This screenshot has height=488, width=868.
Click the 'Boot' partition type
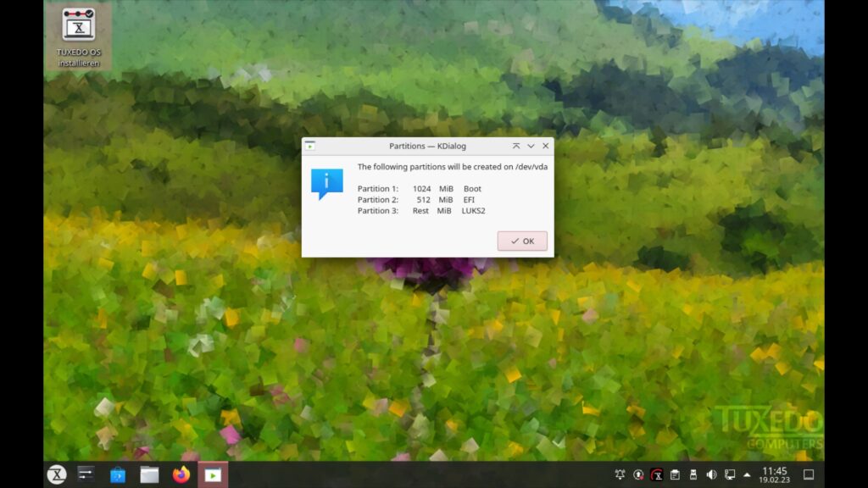(x=472, y=189)
